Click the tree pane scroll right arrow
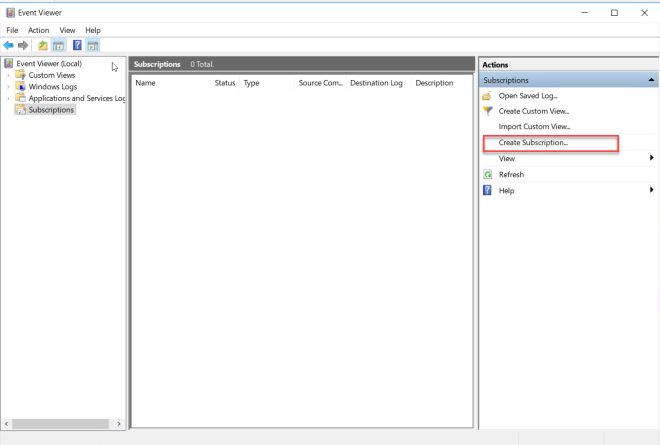660x445 pixels. point(119,424)
